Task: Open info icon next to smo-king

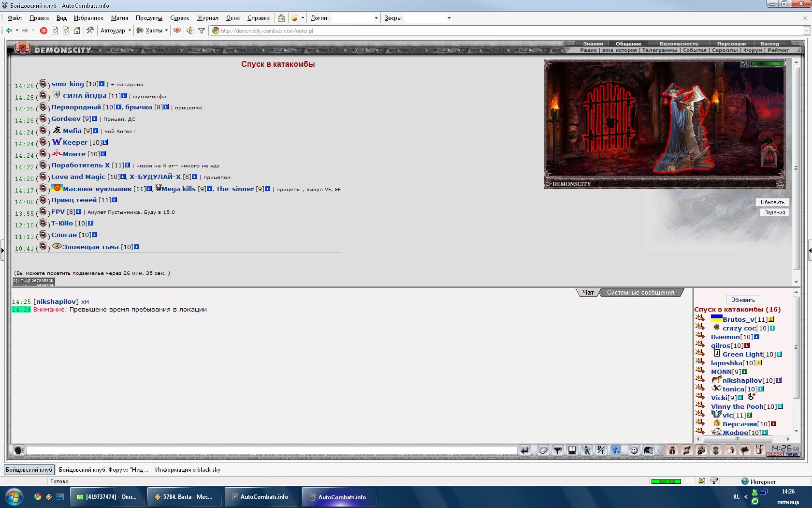Action: [x=101, y=84]
